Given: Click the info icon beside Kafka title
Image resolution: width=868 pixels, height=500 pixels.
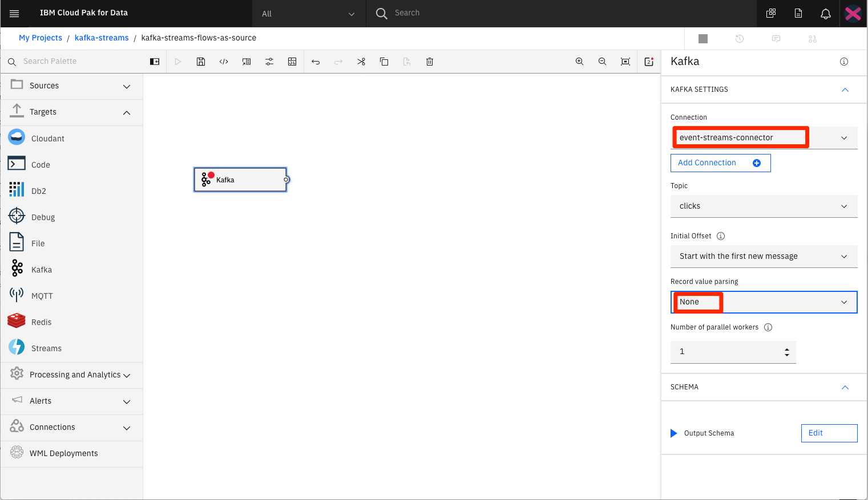Looking at the screenshot, I should [x=844, y=62].
